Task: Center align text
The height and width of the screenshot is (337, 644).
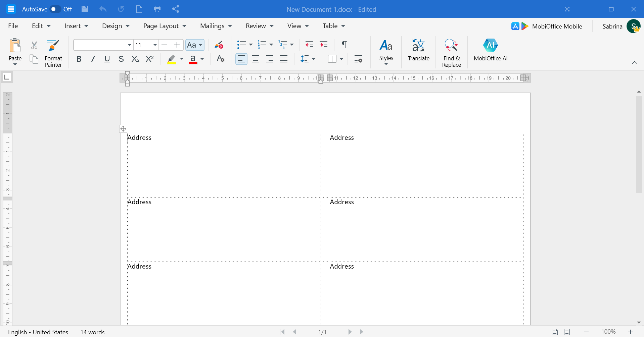Action: point(256,59)
